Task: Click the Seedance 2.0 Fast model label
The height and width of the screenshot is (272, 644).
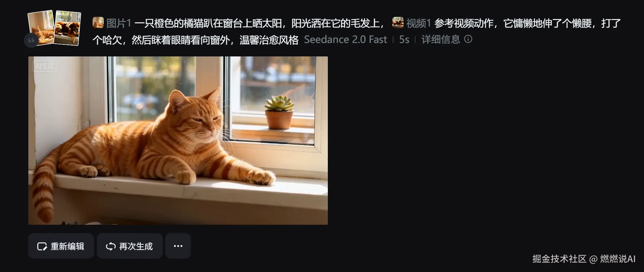Action: tap(345, 39)
